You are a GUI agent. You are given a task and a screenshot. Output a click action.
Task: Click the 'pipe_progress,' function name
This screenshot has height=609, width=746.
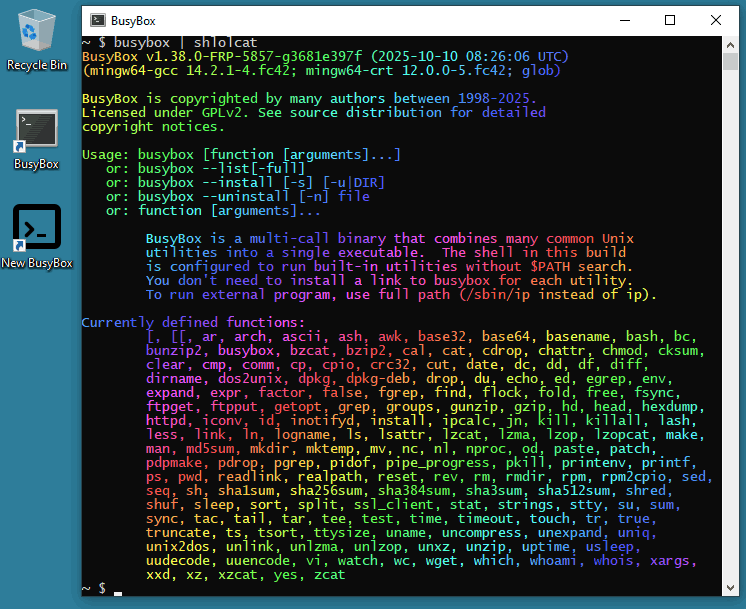tap(441, 462)
